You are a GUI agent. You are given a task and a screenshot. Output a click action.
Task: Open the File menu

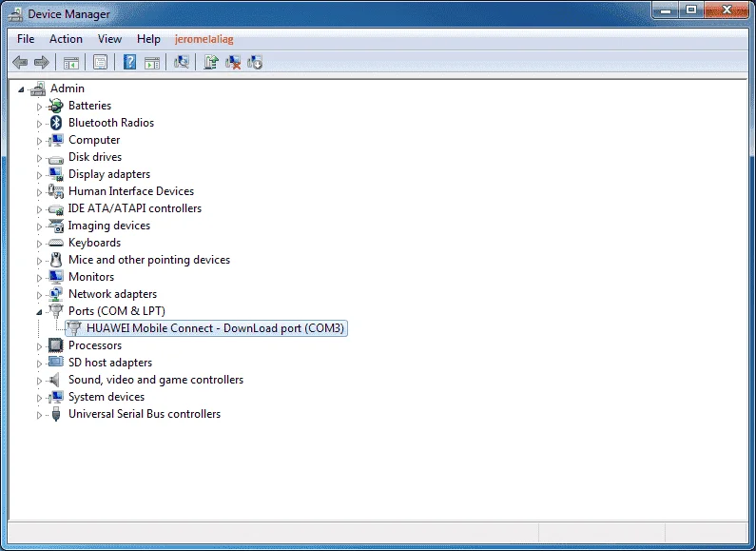26,39
